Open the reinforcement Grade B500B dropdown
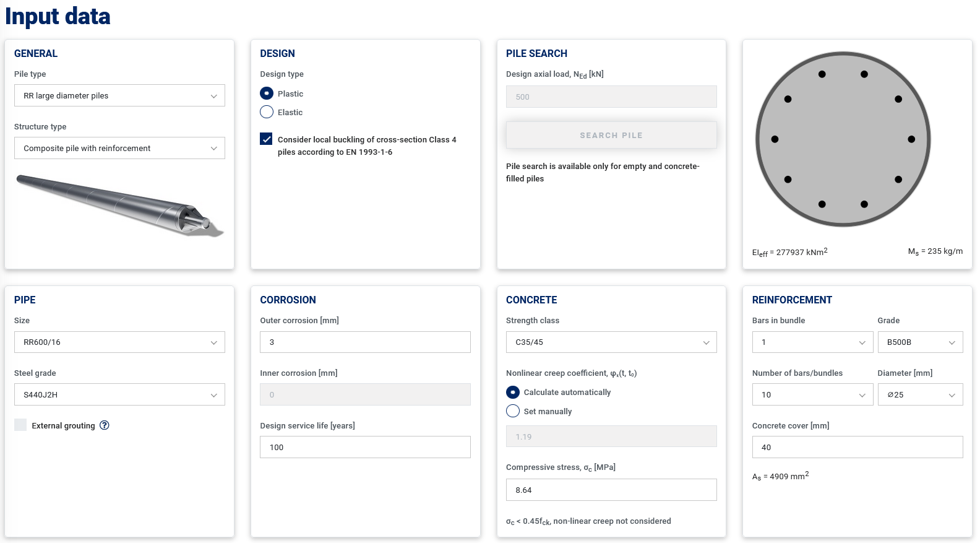The height and width of the screenshot is (543, 980). 919,342
